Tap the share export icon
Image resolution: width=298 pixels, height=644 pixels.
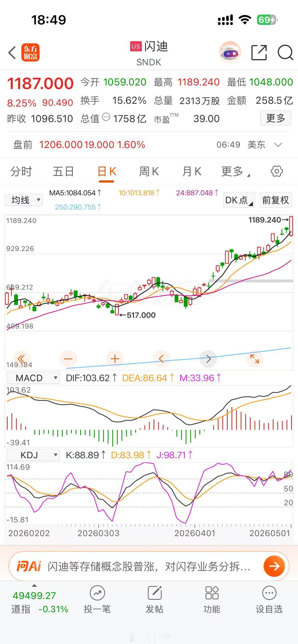tap(259, 52)
